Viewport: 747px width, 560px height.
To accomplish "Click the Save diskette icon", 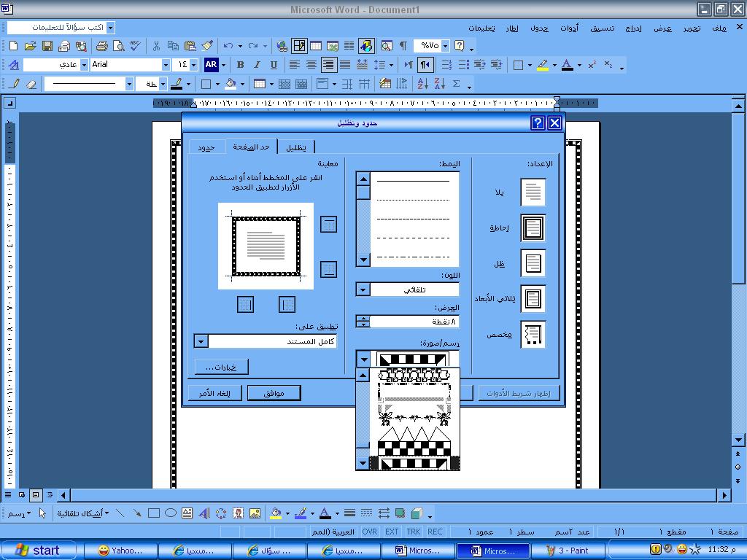I will tap(47, 46).
